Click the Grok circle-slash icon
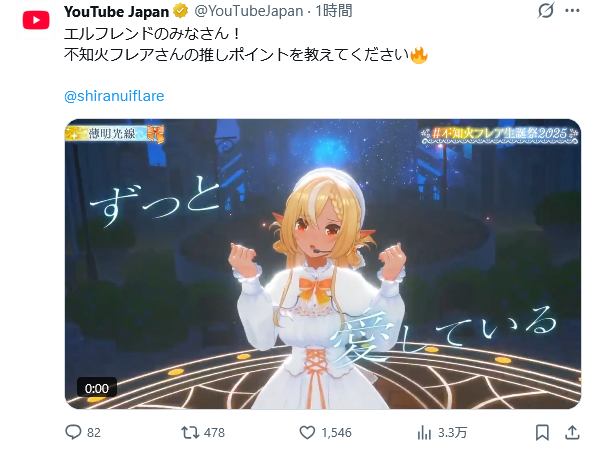Screen dimensions: 598x454 (x=546, y=10)
